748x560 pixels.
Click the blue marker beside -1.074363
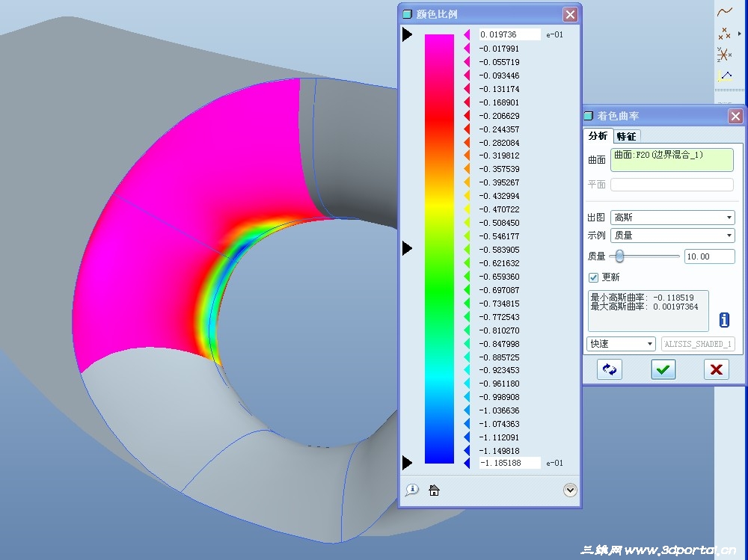pos(467,424)
